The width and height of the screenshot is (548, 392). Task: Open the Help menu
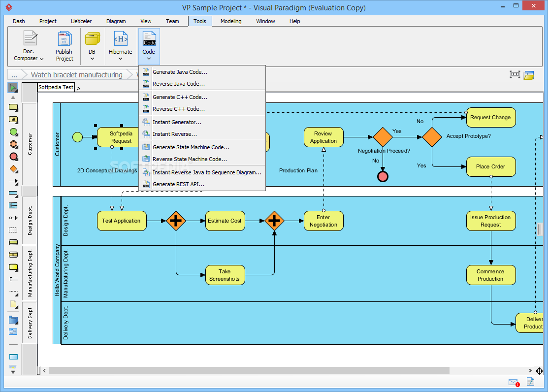pyautogui.click(x=294, y=21)
